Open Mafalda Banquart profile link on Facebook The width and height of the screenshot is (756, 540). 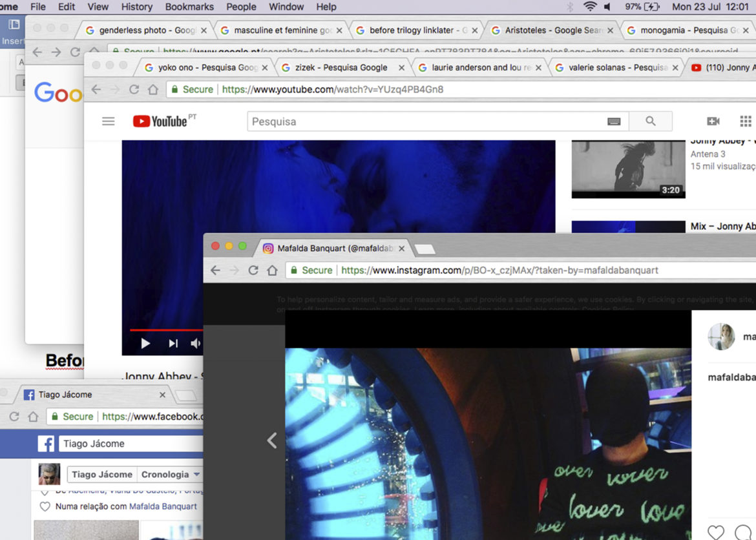click(163, 506)
